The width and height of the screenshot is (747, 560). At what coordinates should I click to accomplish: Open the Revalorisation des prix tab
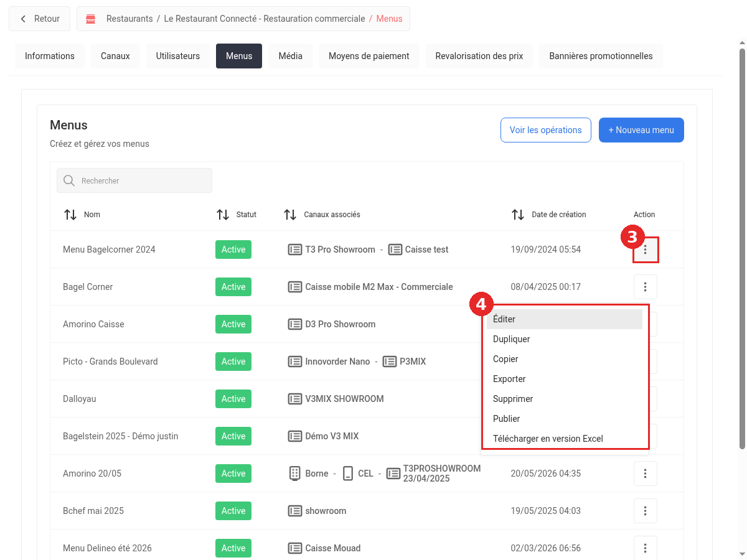[x=479, y=56]
